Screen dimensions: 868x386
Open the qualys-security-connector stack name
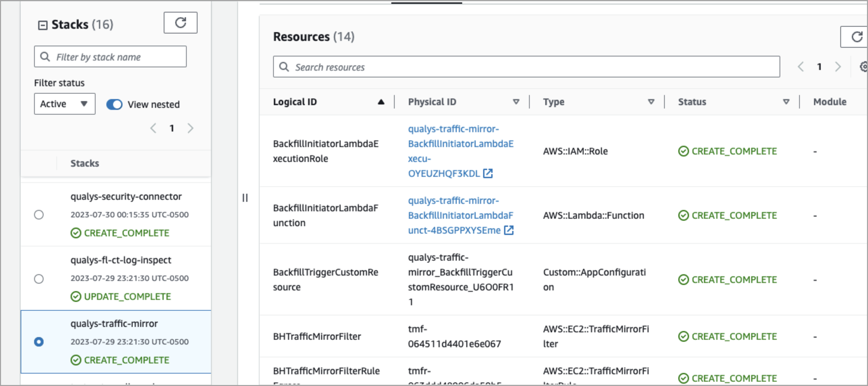point(126,196)
